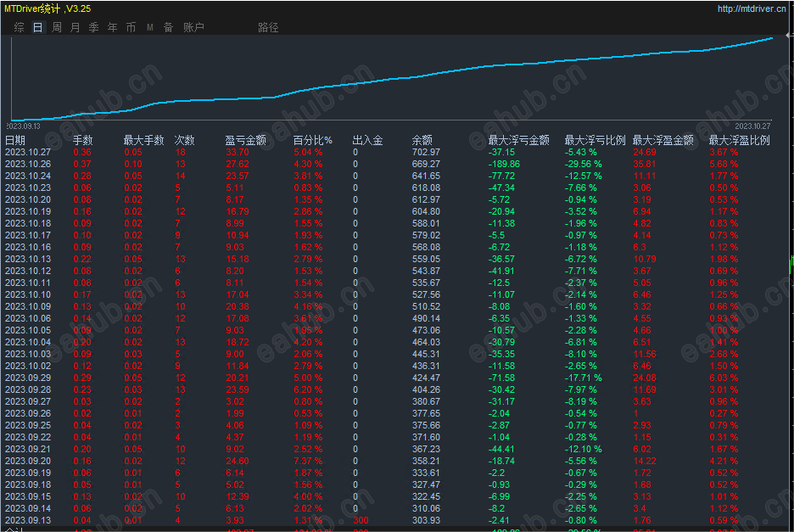
Task: Click date cell 2023.10.18
Action: (28, 223)
